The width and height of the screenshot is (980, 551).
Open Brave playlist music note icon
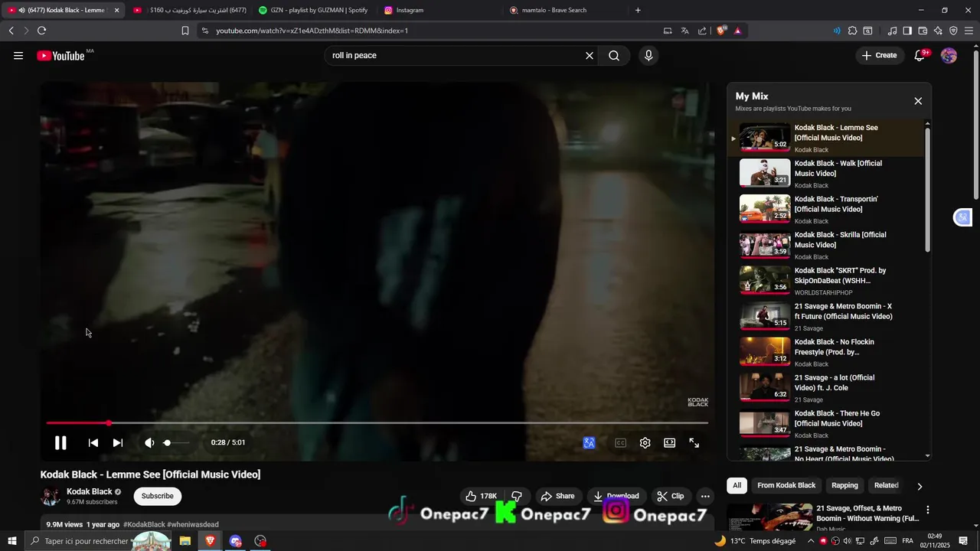(x=892, y=31)
